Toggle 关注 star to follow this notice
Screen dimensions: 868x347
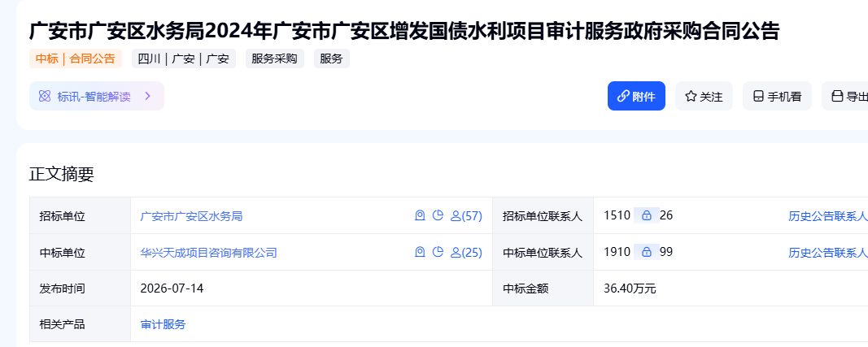point(704,96)
